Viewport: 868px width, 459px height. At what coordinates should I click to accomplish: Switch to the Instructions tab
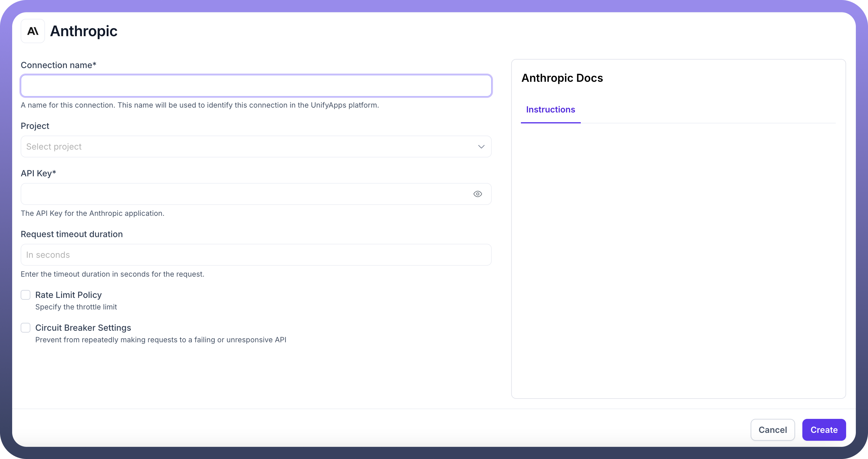coord(550,109)
